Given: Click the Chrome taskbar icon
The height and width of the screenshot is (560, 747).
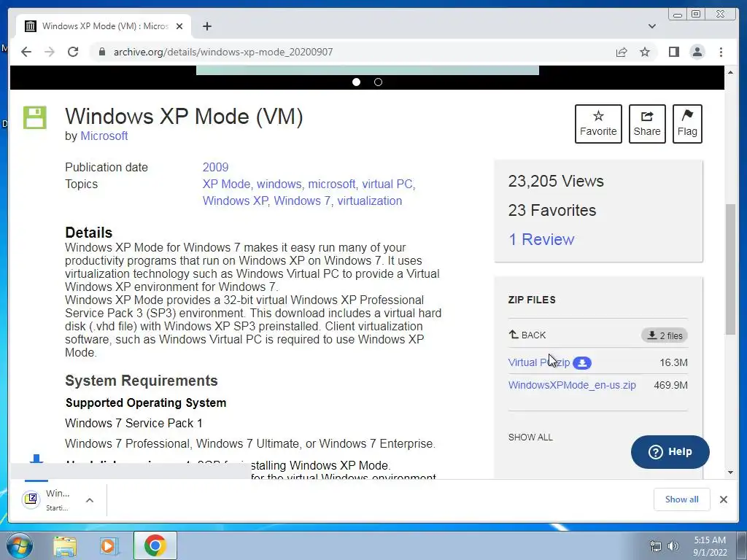Looking at the screenshot, I should [x=155, y=545].
